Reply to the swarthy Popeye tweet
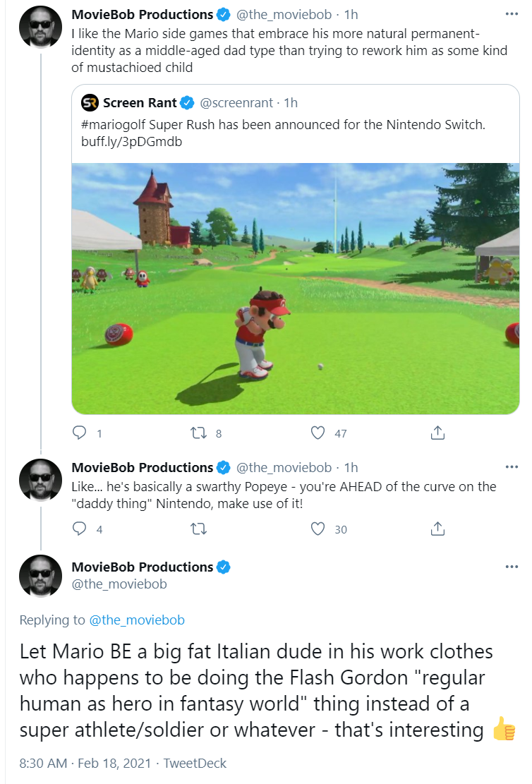The image size is (532, 784). pyautogui.click(x=80, y=529)
